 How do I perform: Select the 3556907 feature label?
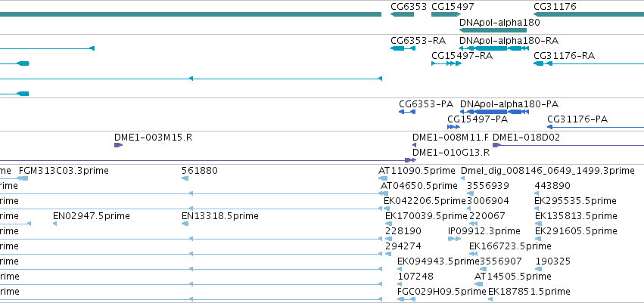[x=501, y=261]
